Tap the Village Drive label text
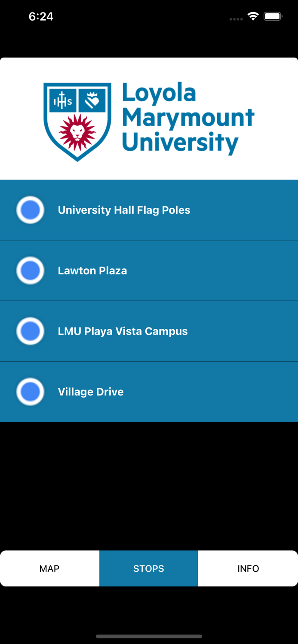This screenshot has width=298, height=644. click(91, 392)
